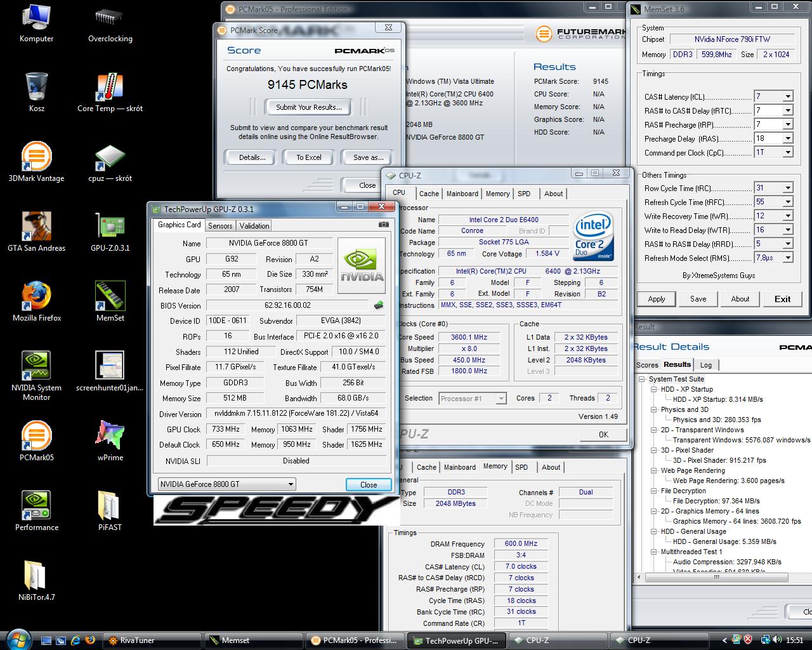This screenshot has width=812, height=650.
Task: Open the Windows Start orb
Action: pos(17,639)
